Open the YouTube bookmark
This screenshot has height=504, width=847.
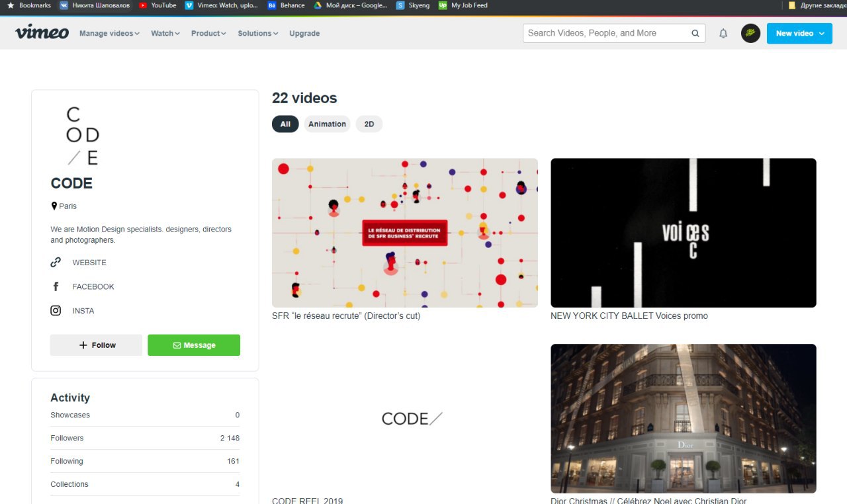coord(157,5)
